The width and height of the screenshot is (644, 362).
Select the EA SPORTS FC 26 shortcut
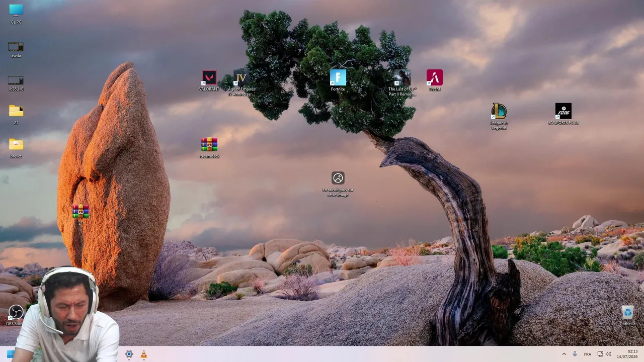tap(563, 114)
